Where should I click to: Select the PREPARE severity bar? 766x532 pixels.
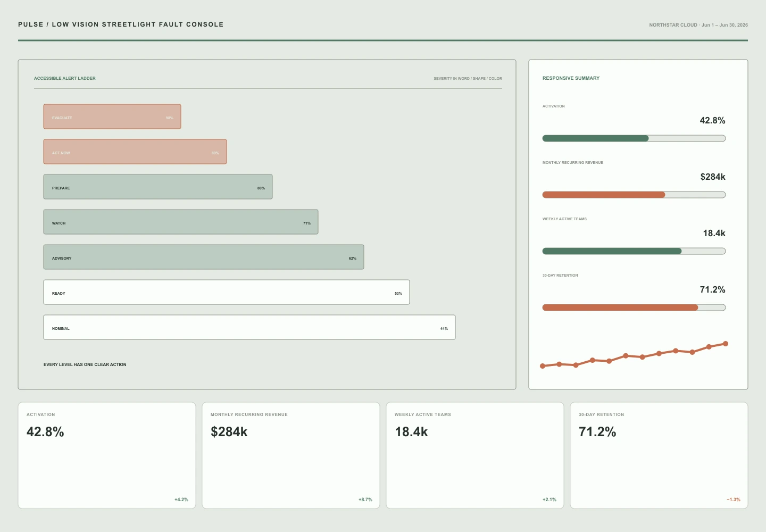[158, 187]
